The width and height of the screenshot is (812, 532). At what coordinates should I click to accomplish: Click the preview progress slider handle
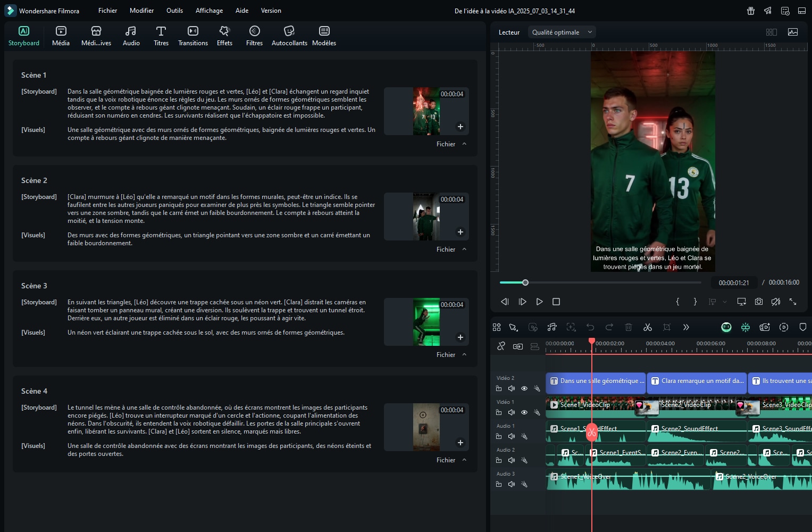click(525, 282)
